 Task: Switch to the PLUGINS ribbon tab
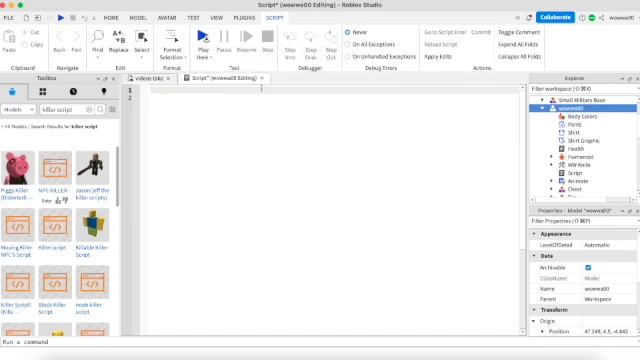pos(244,18)
